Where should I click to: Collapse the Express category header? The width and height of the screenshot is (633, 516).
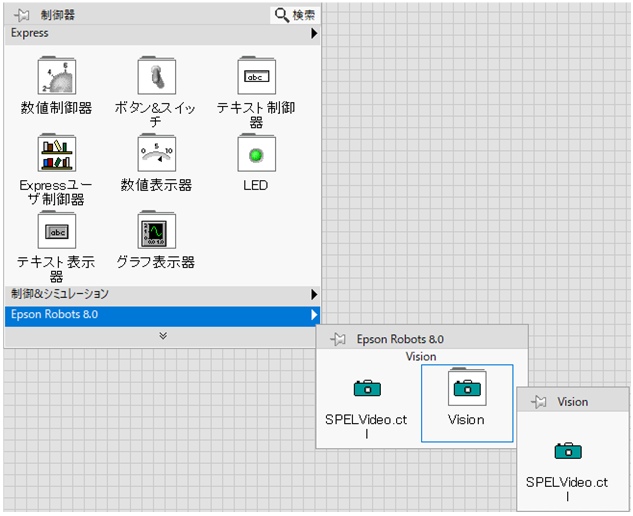[160, 33]
